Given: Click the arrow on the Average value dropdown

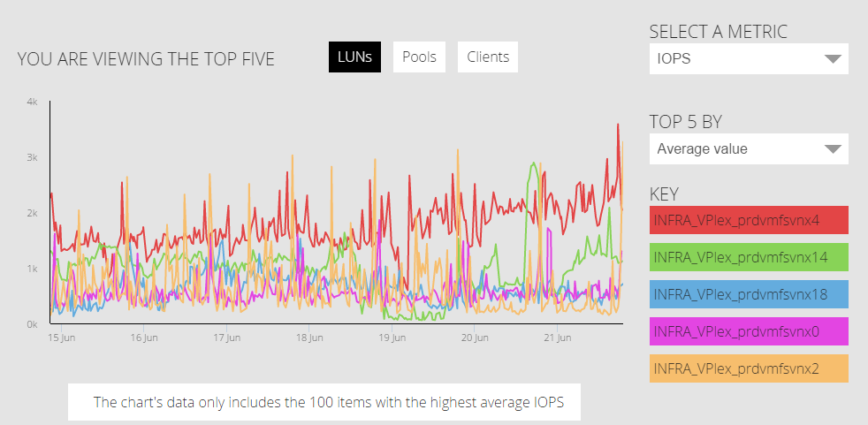Looking at the screenshot, I should tap(832, 149).
